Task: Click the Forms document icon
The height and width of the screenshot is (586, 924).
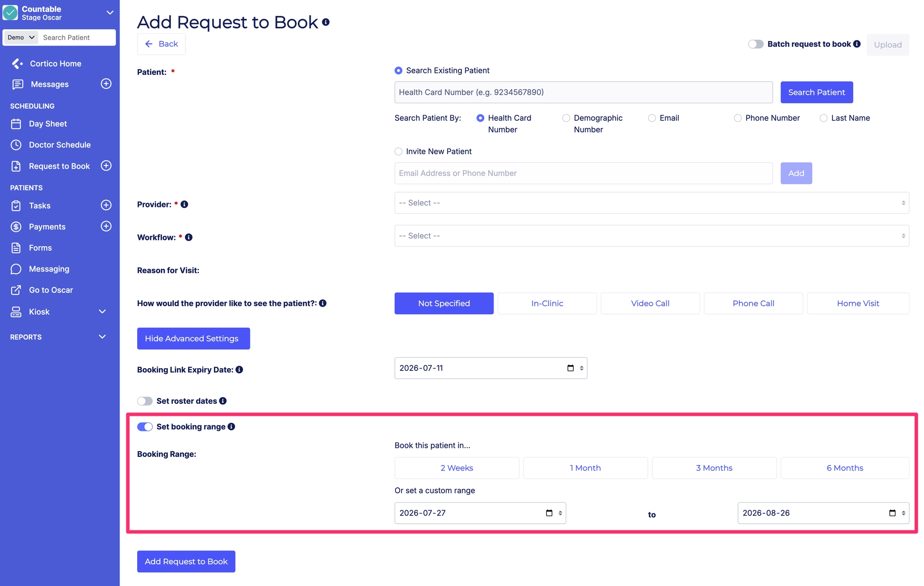Action: pyautogui.click(x=16, y=248)
